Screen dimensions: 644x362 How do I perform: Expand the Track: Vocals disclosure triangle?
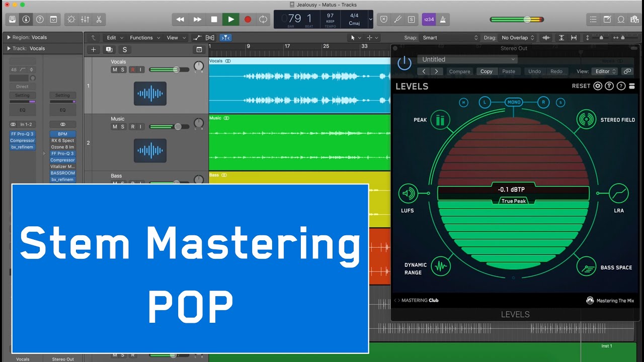point(9,49)
